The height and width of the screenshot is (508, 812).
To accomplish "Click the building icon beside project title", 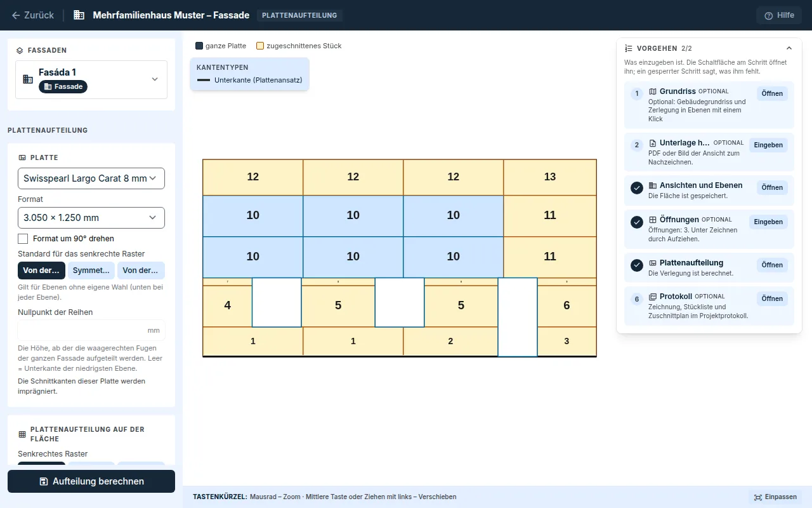I will [79, 15].
